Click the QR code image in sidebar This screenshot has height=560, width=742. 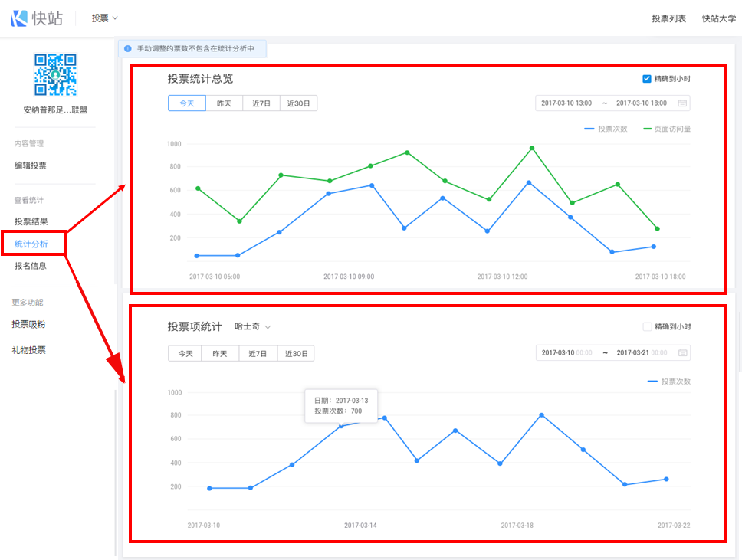point(55,74)
